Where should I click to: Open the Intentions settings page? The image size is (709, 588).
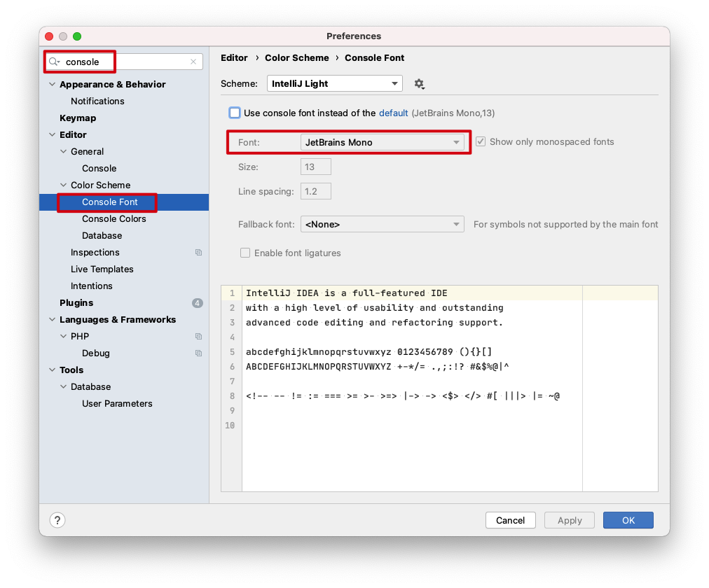pos(91,286)
